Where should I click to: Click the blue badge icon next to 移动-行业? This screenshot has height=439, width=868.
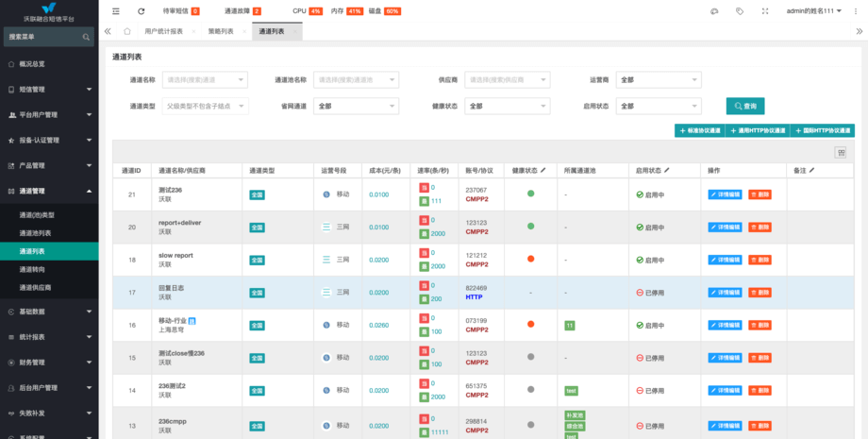click(192, 321)
